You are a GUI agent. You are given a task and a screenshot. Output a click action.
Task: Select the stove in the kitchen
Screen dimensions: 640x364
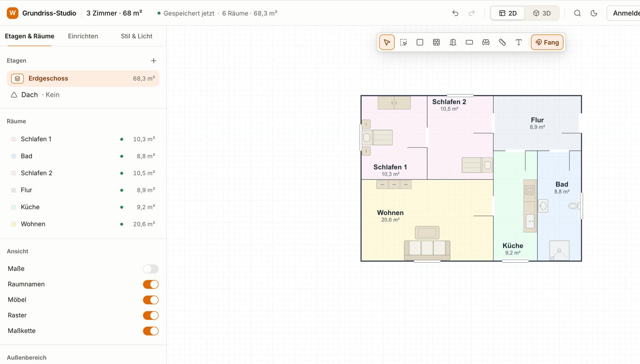530,190
